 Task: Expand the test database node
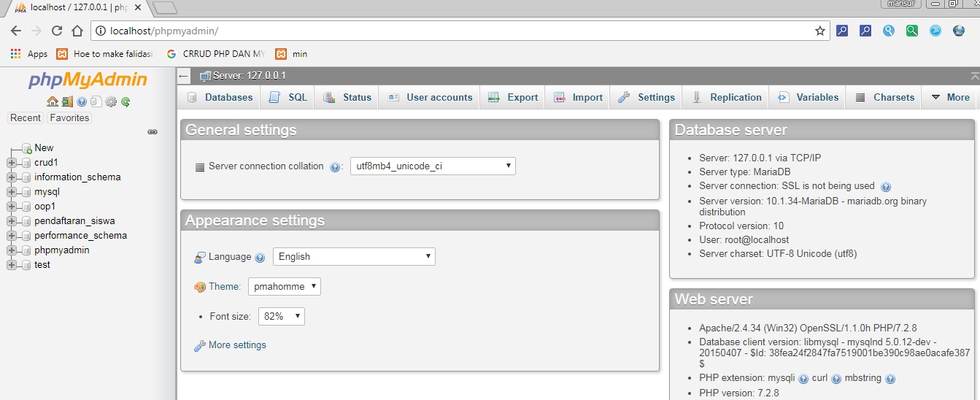[12, 265]
